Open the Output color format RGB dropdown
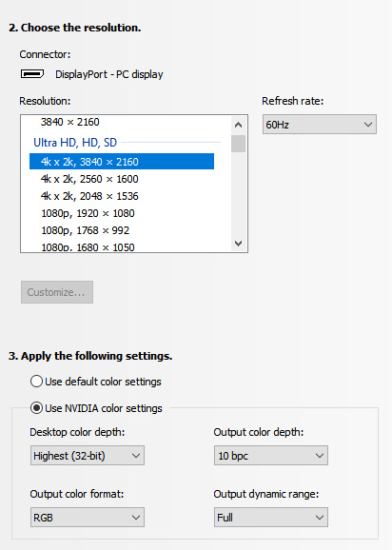 (x=88, y=517)
